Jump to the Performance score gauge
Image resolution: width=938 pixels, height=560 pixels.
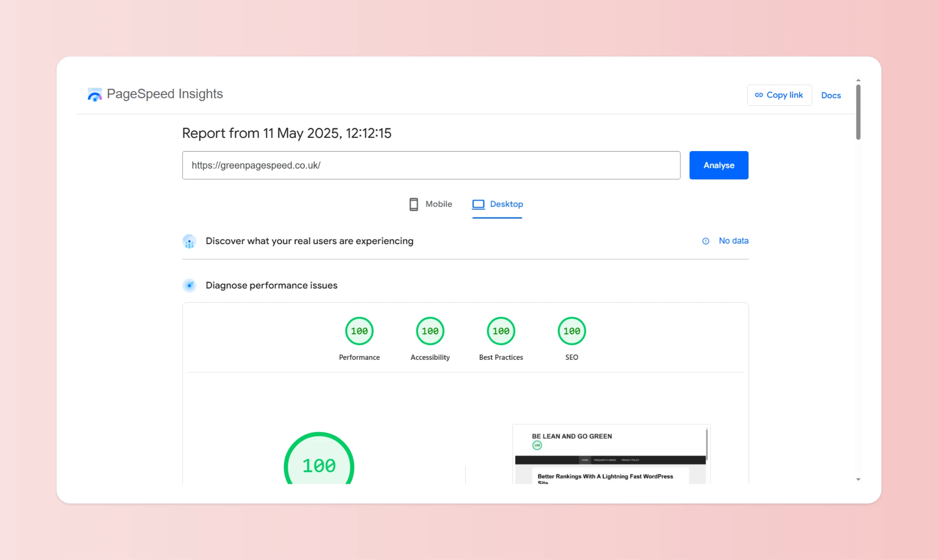(359, 331)
